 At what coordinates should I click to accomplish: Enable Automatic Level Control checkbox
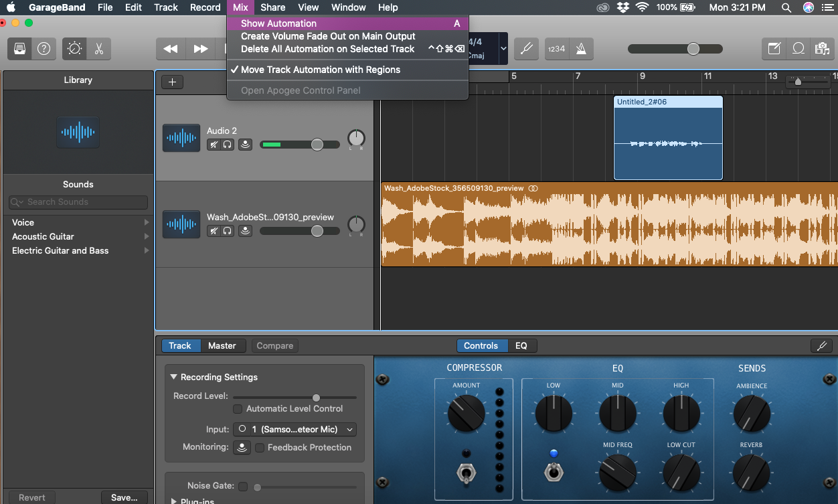pyautogui.click(x=238, y=409)
